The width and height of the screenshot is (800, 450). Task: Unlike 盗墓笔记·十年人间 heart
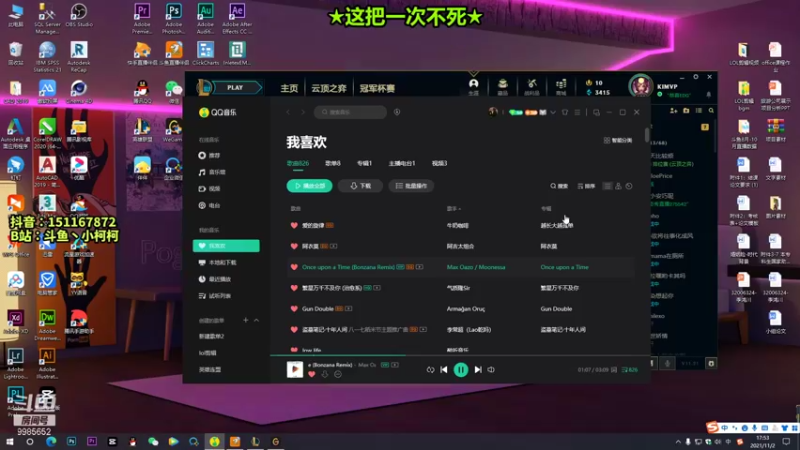(294, 330)
